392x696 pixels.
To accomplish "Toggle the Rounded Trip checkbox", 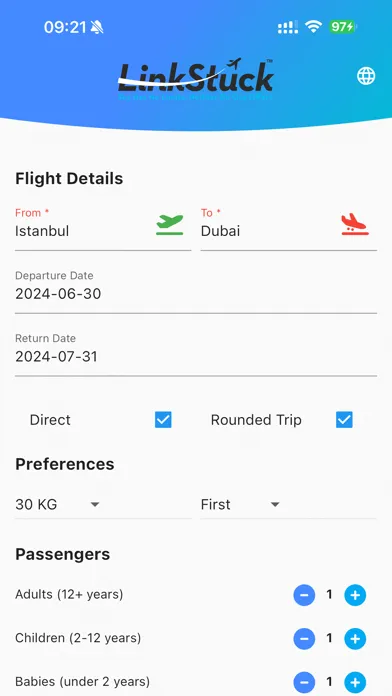I will click(344, 420).
